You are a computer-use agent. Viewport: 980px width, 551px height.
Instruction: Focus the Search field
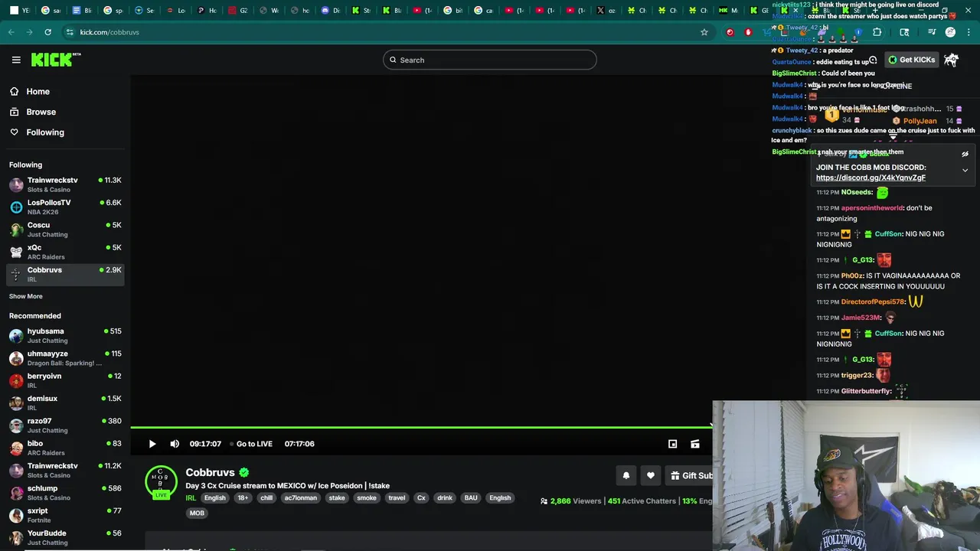pos(490,60)
